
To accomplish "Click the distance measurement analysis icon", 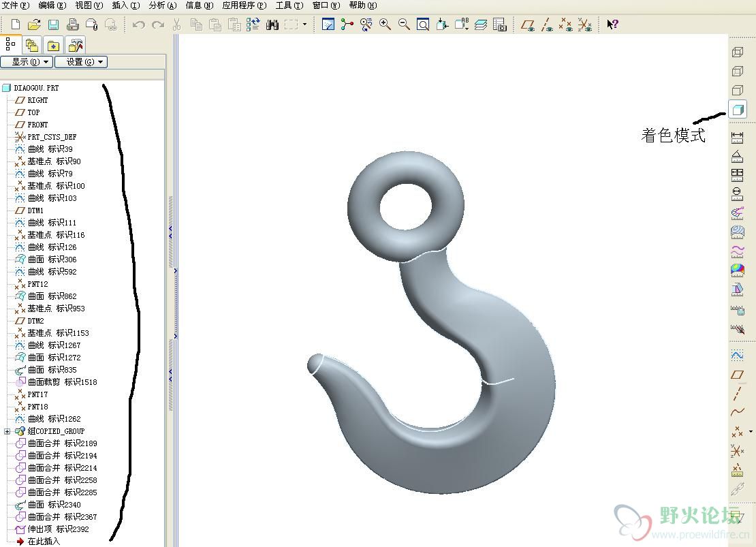I will coord(737,138).
